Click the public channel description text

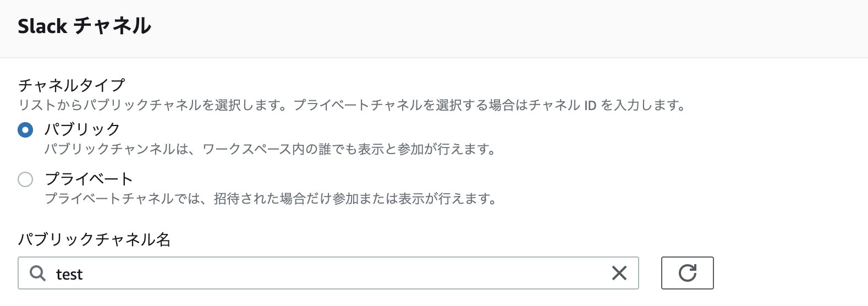[270, 149]
